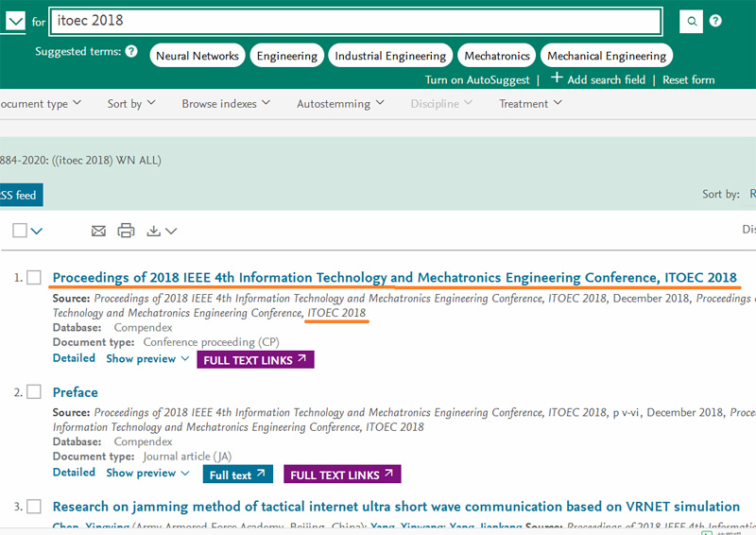Open Suggested terms help icon
756x535 pixels.
tap(131, 51)
